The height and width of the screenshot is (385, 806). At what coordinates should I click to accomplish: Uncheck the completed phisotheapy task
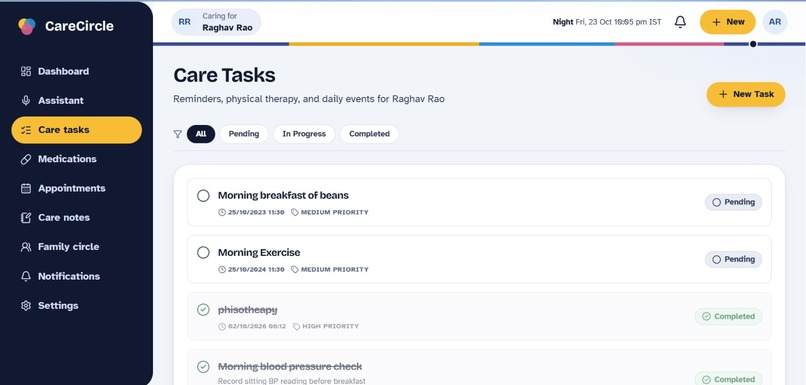coord(204,310)
